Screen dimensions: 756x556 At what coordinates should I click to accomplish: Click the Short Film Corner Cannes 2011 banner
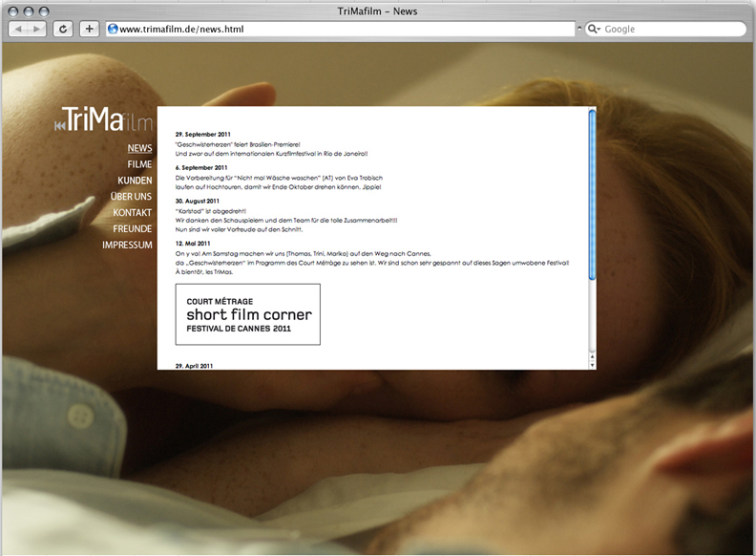(248, 314)
